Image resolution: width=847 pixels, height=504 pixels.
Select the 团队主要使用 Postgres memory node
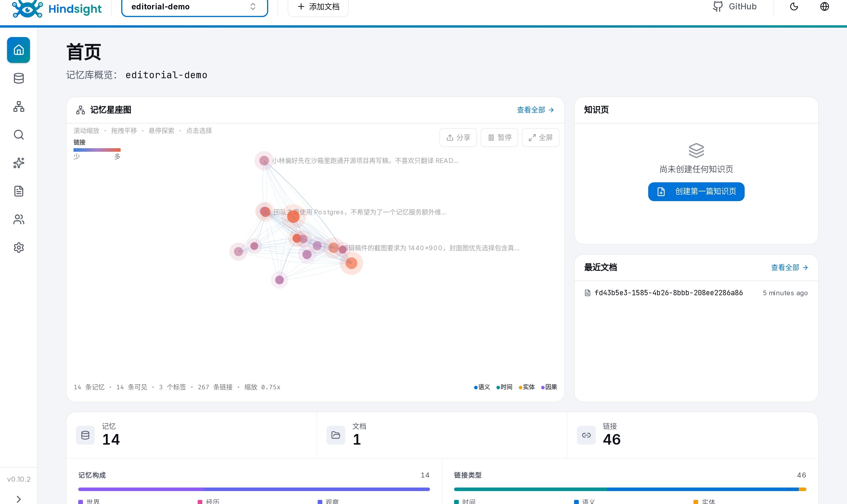click(265, 212)
